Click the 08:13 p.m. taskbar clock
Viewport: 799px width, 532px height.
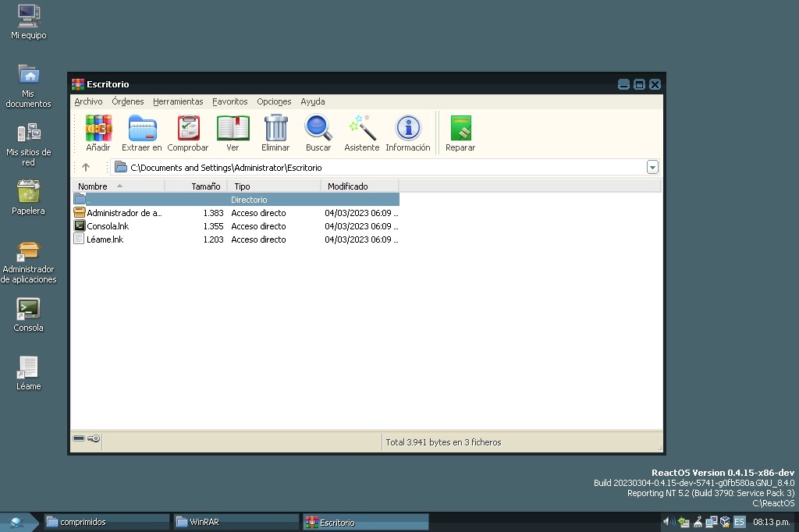click(772, 522)
